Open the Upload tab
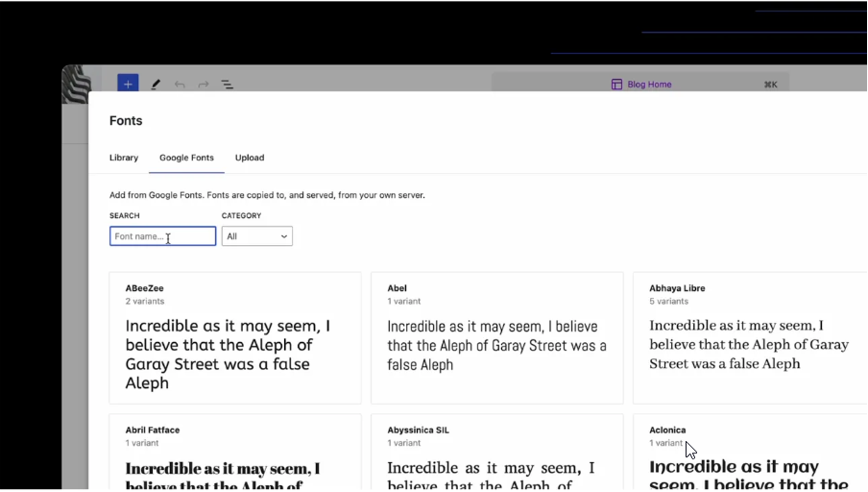This screenshot has width=868, height=492. point(250,158)
